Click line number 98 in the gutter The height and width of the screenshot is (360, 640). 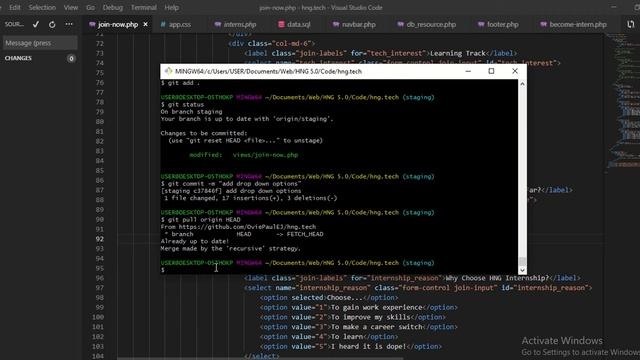pyautogui.click(x=100, y=298)
